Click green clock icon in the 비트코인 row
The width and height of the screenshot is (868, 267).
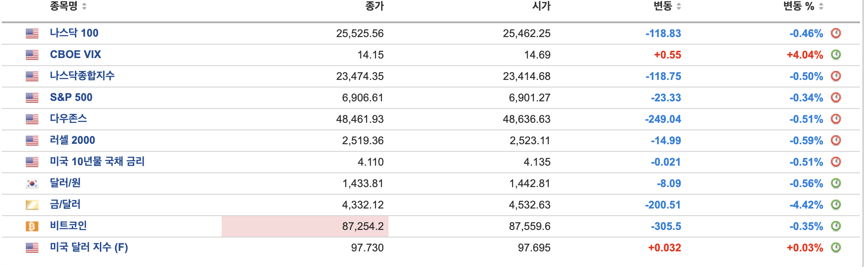click(836, 226)
